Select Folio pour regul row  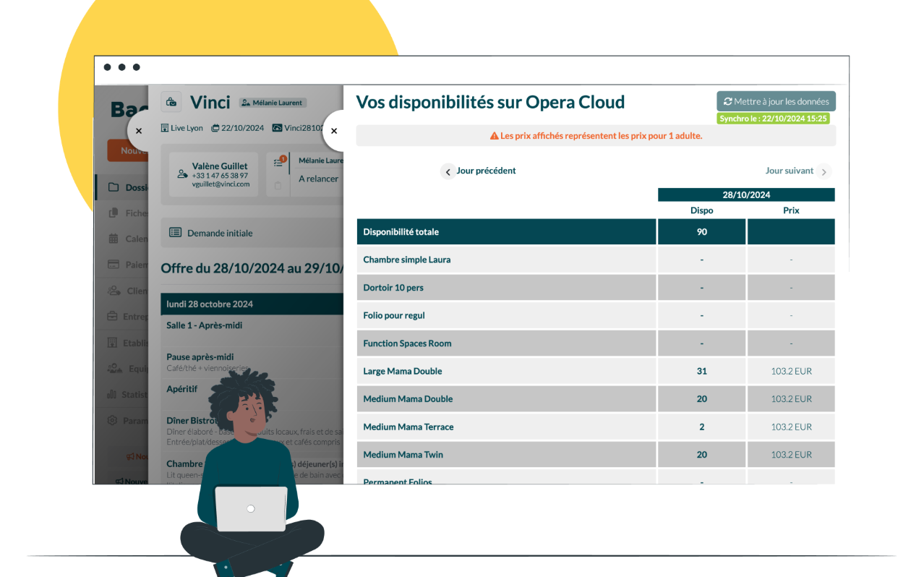[x=596, y=315]
